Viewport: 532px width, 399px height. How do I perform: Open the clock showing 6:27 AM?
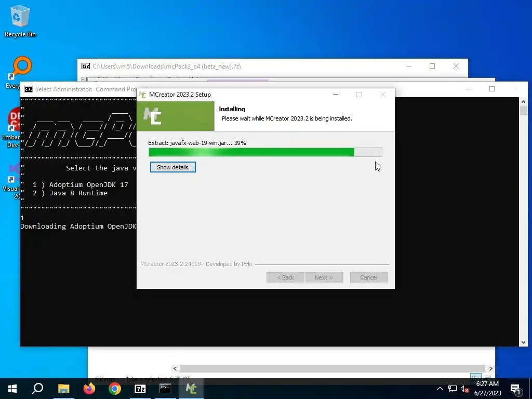(x=487, y=389)
